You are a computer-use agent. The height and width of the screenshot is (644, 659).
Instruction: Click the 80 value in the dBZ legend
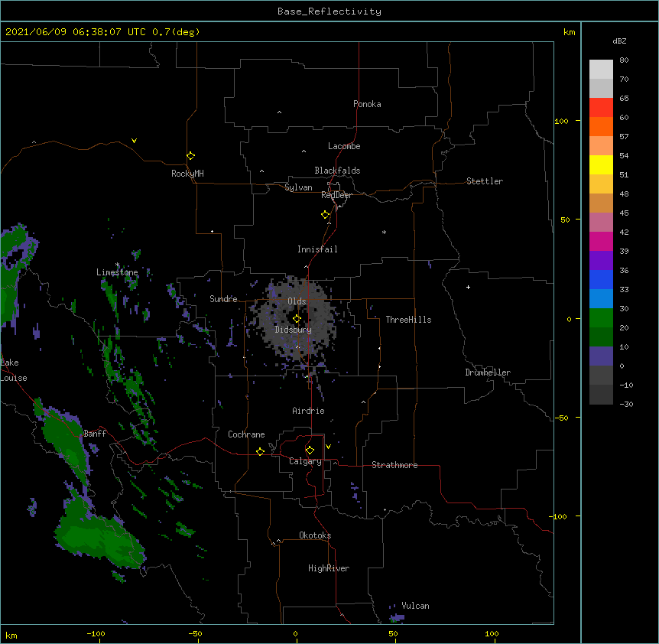[624, 60]
